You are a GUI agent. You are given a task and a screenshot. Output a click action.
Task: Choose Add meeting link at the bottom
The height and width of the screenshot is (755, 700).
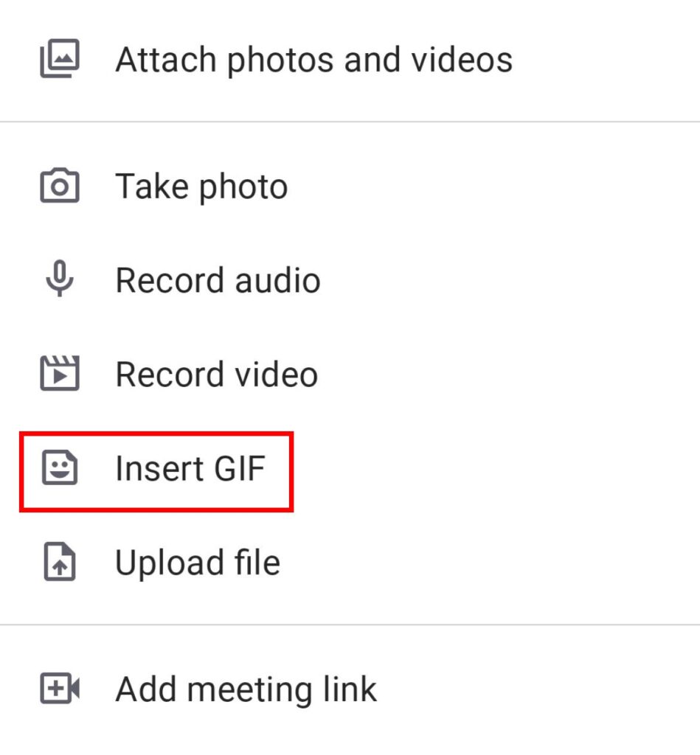pos(246,688)
